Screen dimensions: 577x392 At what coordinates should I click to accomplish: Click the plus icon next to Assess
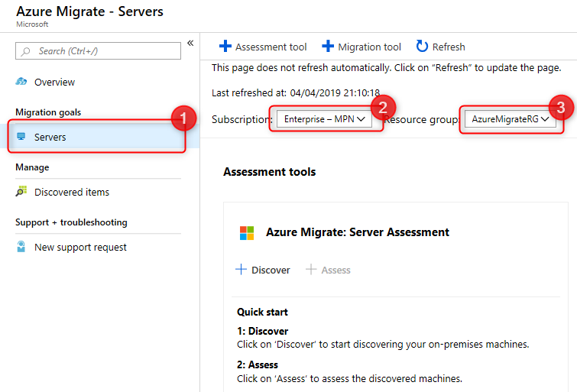(311, 270)
